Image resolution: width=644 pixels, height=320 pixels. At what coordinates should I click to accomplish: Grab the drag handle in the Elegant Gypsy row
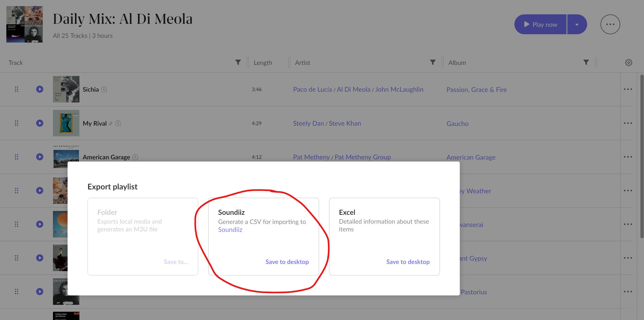[17, 258]
